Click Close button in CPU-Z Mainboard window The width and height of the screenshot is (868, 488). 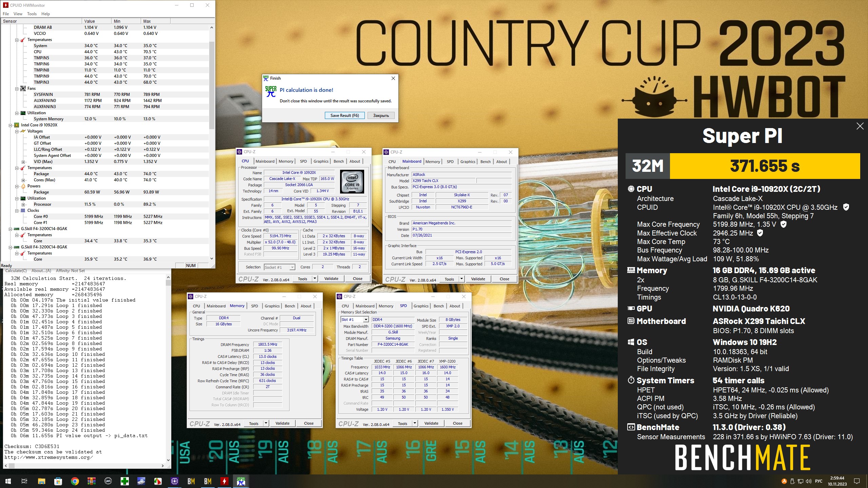[x=504, y=279]
